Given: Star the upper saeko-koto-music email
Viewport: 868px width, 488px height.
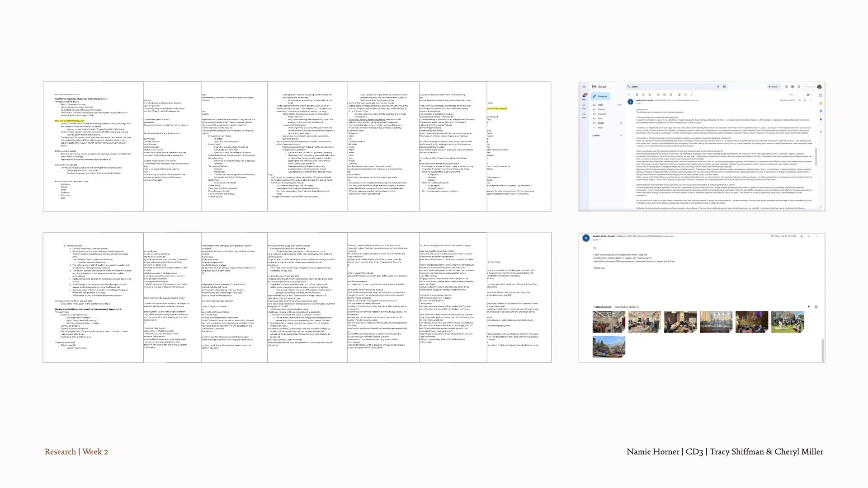Looking at the screenshot, I should point(799,100).
